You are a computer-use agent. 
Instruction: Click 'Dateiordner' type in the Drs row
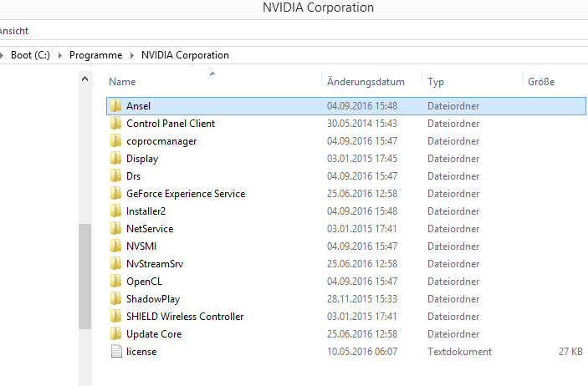coord(453,176)
